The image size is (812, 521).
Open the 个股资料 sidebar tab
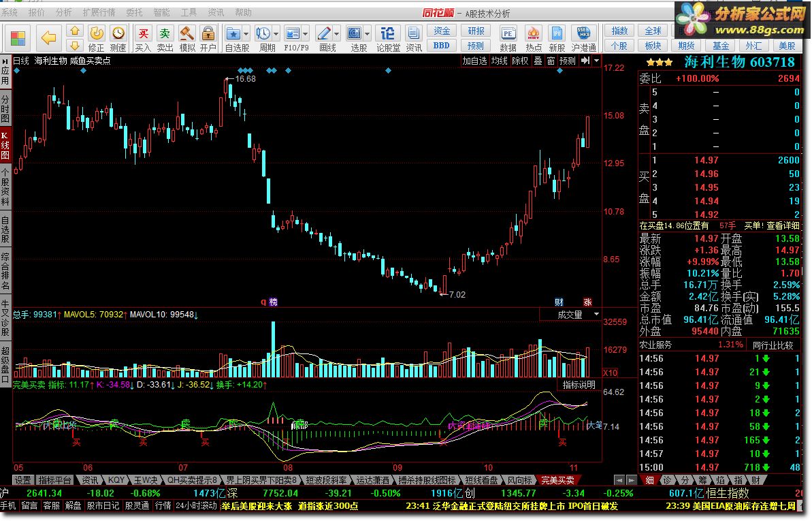pos(5,188)
